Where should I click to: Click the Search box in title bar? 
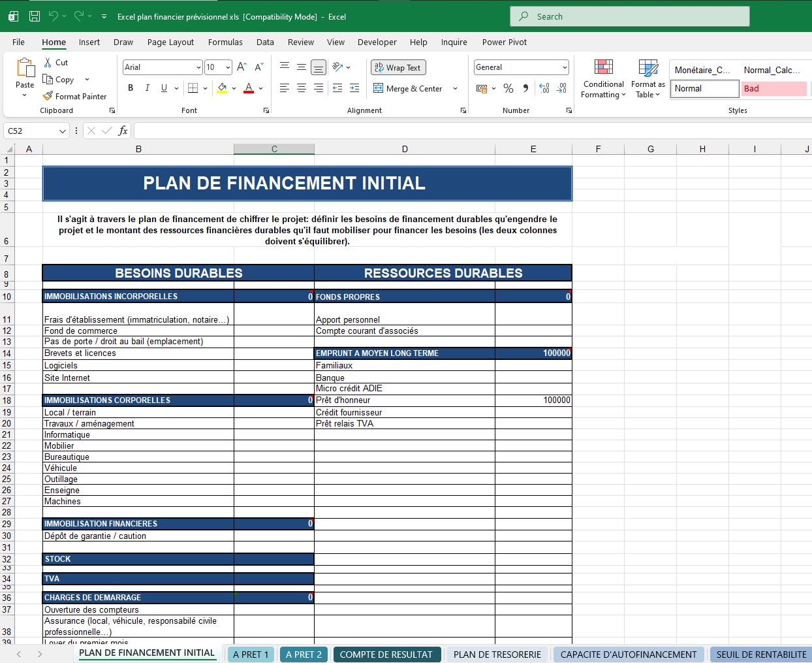[630, 16]
